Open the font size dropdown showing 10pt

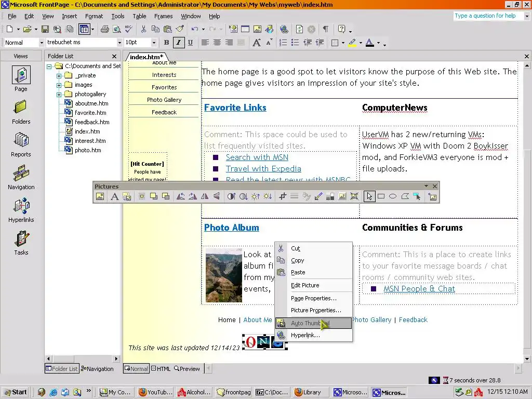(x=154, y=43)
